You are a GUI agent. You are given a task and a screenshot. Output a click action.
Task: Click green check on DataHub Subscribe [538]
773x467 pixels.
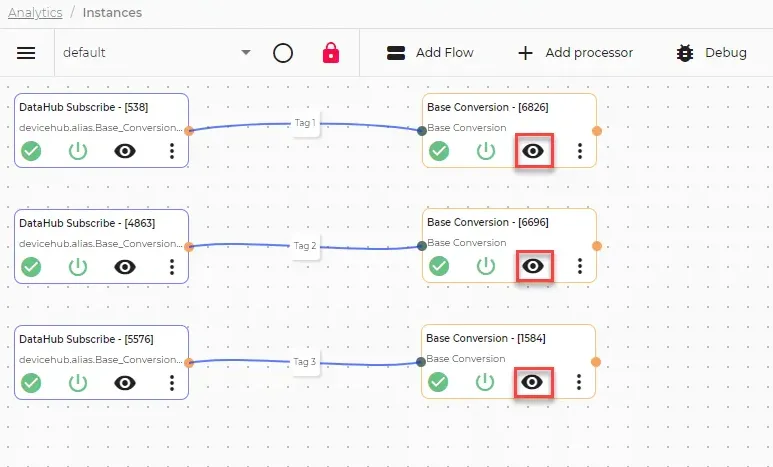31,151
